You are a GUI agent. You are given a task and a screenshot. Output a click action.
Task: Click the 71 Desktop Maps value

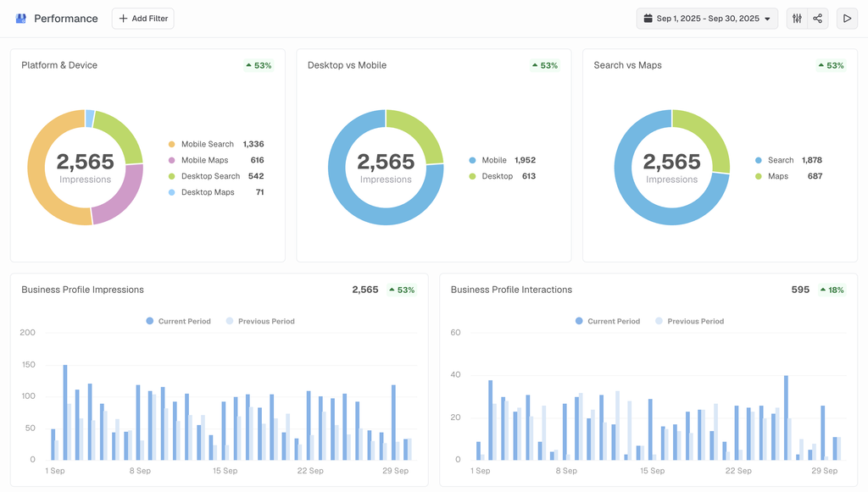click(x=259, y=192)
